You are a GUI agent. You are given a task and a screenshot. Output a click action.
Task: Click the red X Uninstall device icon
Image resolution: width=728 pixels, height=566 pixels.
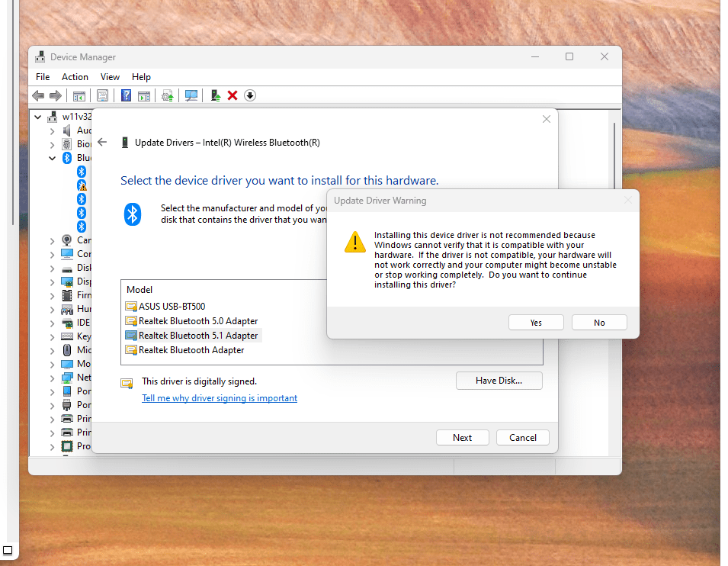tap(233, 95)
